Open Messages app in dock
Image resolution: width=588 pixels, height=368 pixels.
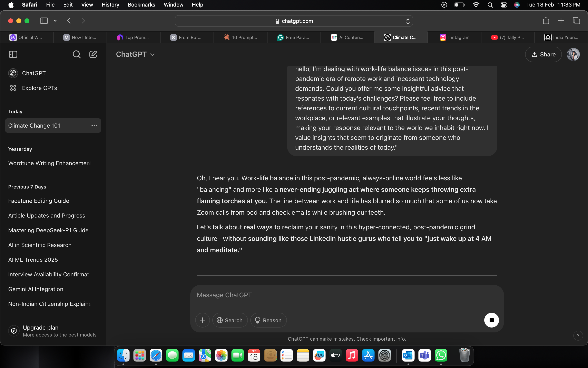coord(172,356)
